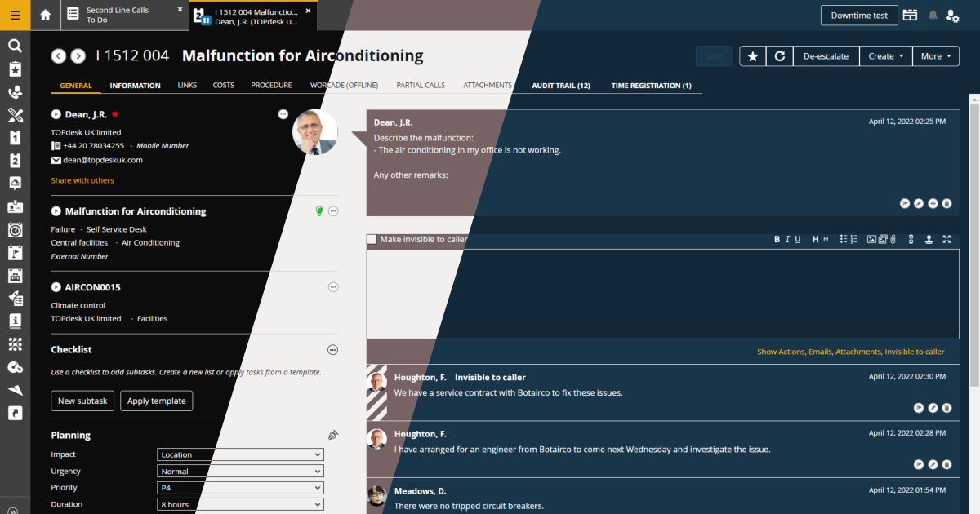Open notifications bell
Screen dimensions: 980x514
coord(933,16)
